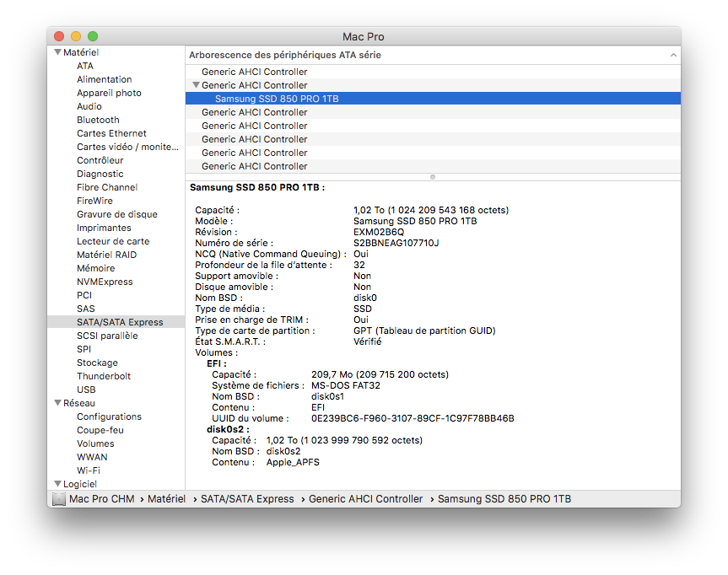Click the S.M.A.R.T. status Vérifié value
This screenshot has height=575, width=728.
click(x=367, y=341)
